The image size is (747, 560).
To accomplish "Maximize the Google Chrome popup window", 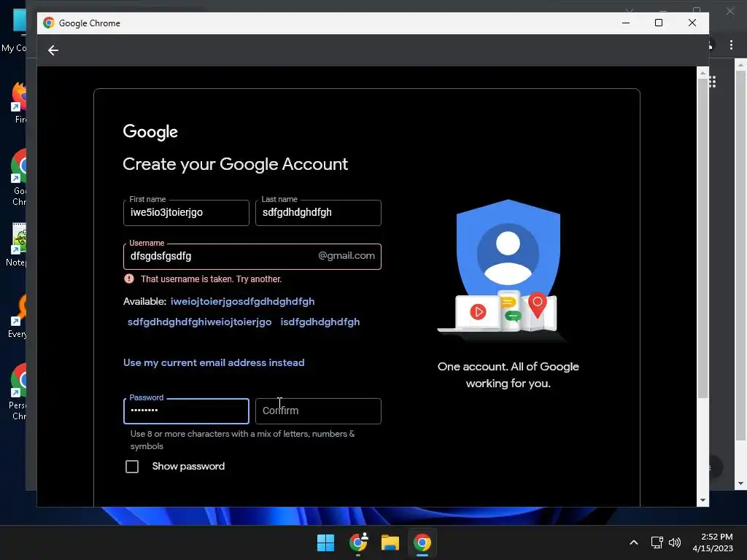I will pyautogui.click(x=659, y=23).
